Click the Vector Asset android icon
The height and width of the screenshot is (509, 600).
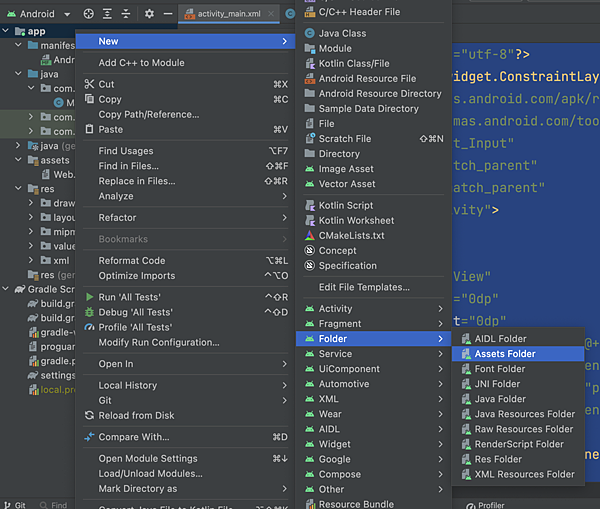(310, 184)
